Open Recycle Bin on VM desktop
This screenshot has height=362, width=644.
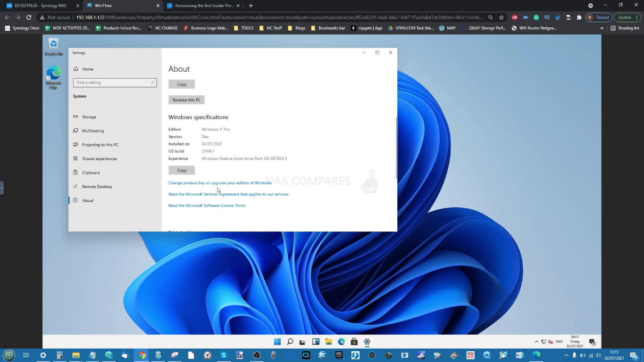[x=53, y=47]
